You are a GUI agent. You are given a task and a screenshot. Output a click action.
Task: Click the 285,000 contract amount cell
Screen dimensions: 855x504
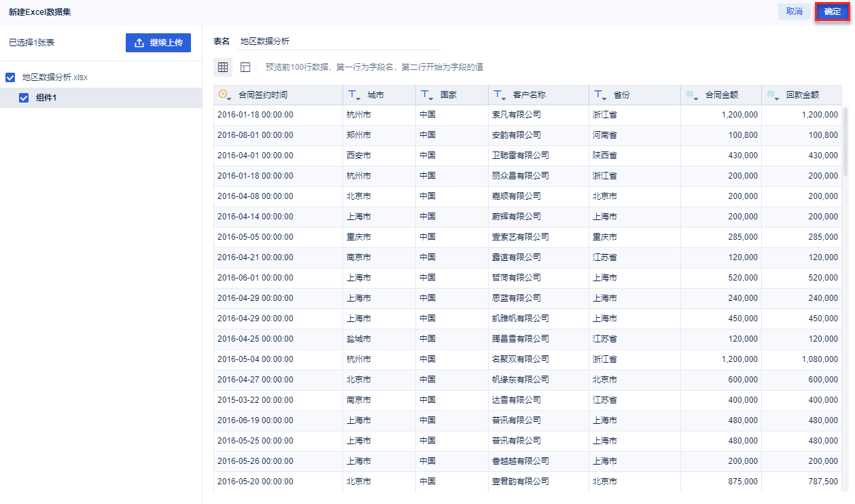click(x=721, y=237)
